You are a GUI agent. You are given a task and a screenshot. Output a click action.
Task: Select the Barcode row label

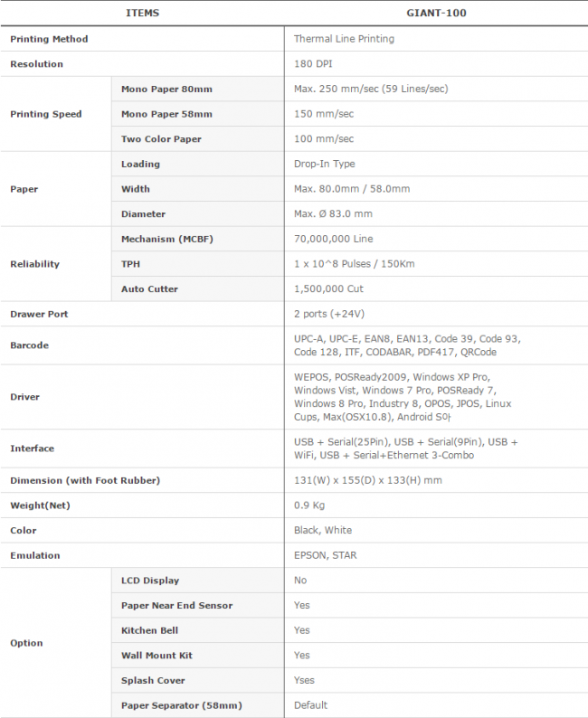(29, 345)
